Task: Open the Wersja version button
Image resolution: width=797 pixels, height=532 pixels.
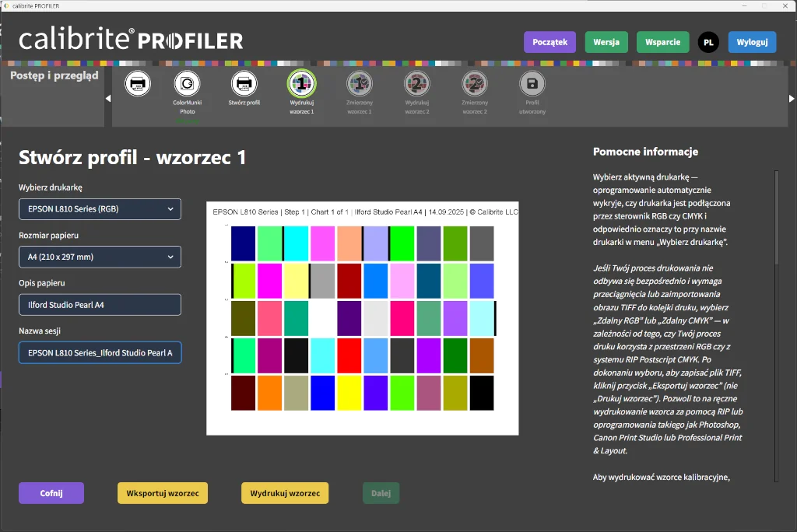Action: [606, 42]
